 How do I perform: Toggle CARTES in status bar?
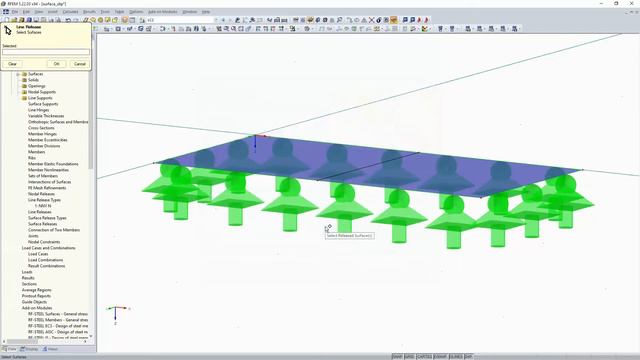(424, 357)
